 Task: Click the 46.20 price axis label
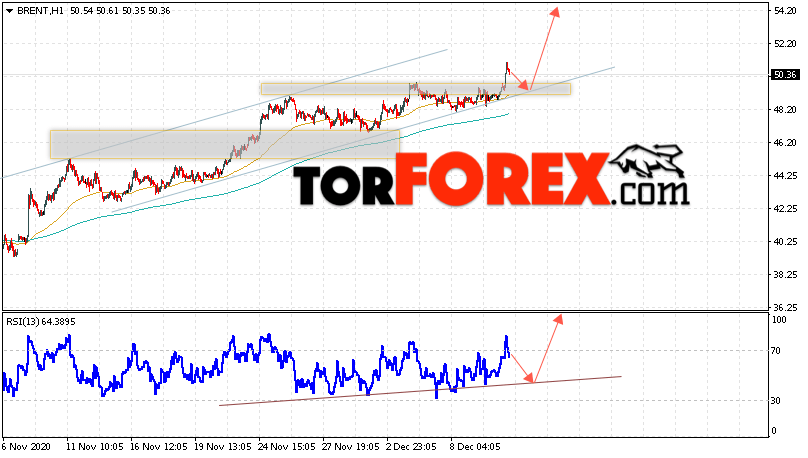point(785,143)
